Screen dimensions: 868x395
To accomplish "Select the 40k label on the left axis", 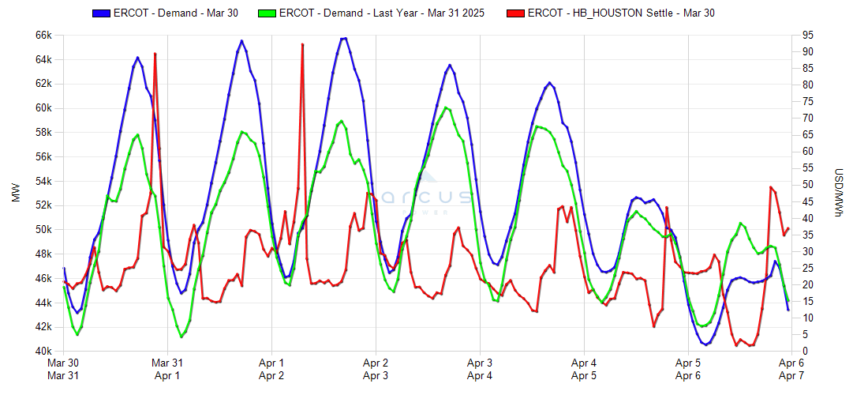I will pos(43,352).
